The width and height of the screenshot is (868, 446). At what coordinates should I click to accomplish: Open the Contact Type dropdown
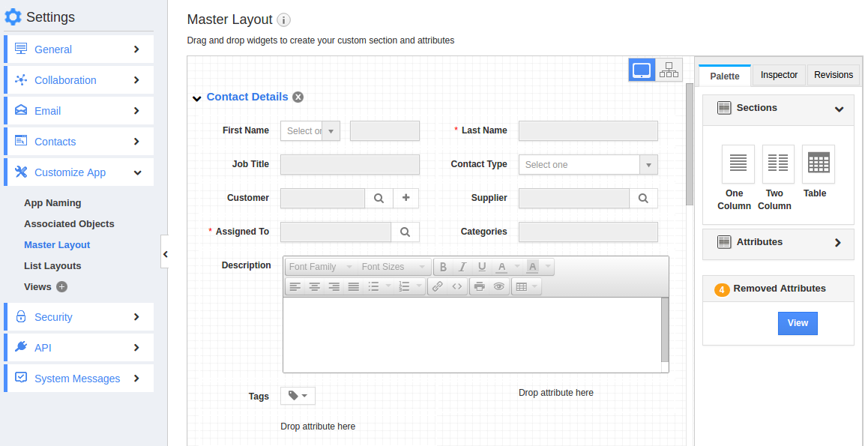(588, 165)
